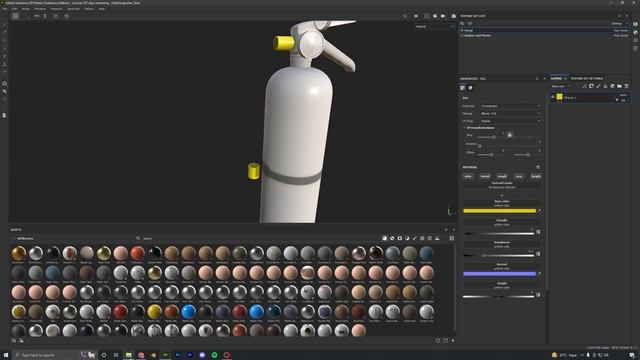Open Windows File Explorer from taskbar
Image resolution: width=640 pixels, height=360 pixels.
[x=129, y=355]
